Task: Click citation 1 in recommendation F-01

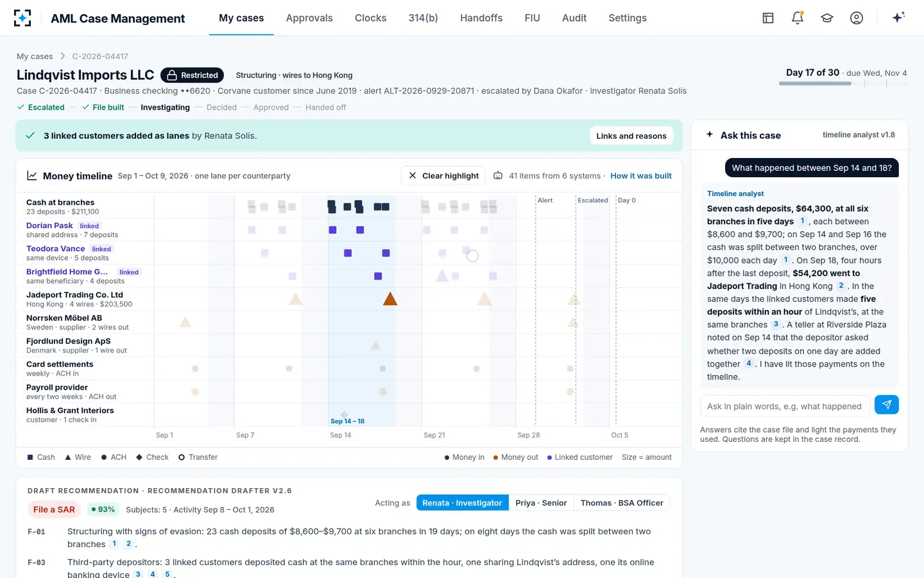Action: point(114,543)
